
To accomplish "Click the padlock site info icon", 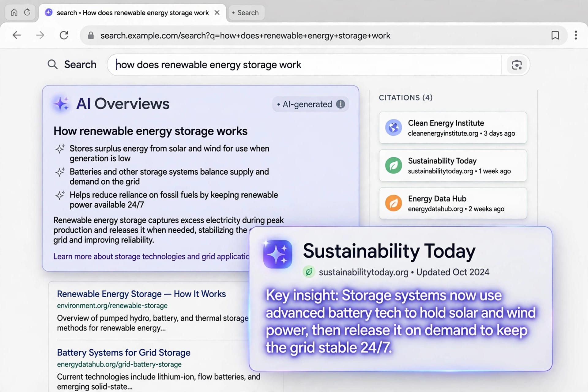I will (x=91, y=36).
